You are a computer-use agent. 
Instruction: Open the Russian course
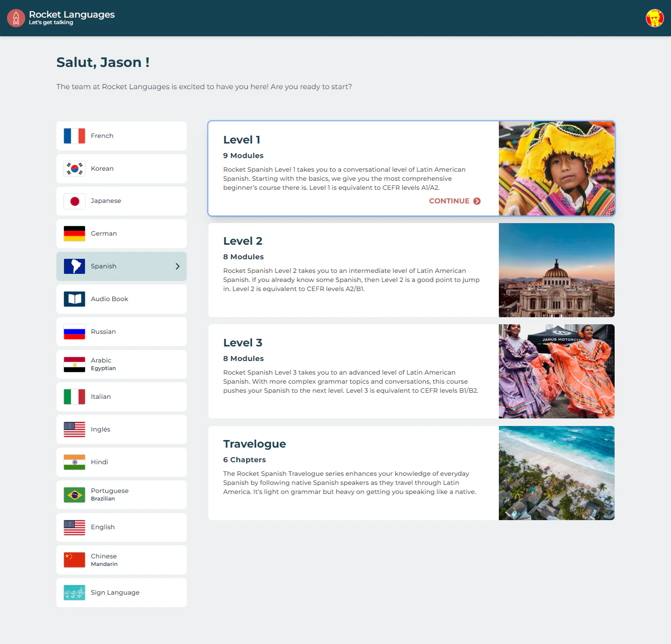click(x=121, y=331)
